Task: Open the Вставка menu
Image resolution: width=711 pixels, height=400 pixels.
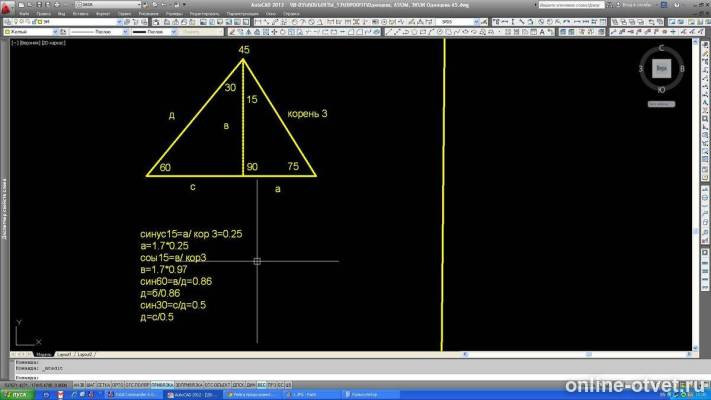Action: [x=80, y=14]
